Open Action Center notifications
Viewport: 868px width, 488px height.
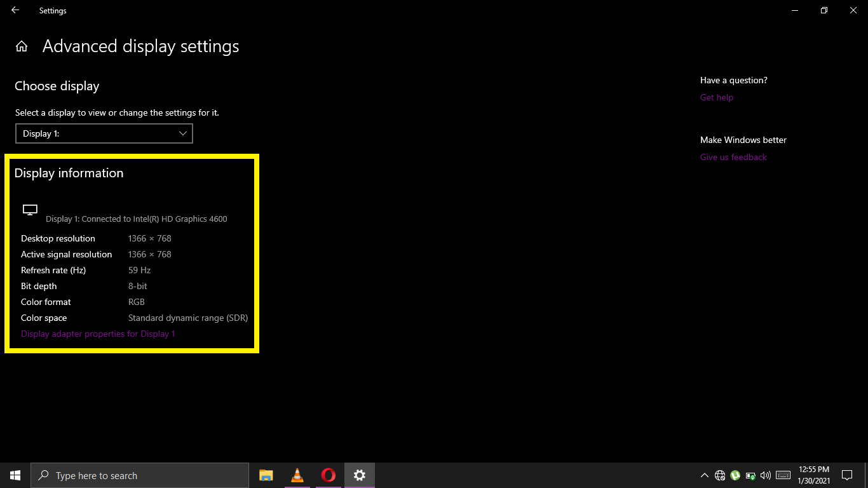(848, 475)
